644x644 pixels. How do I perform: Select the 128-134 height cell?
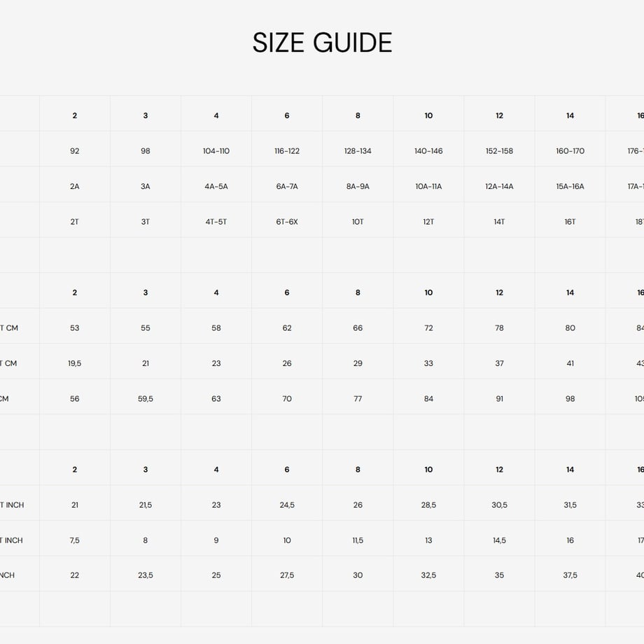358,150
